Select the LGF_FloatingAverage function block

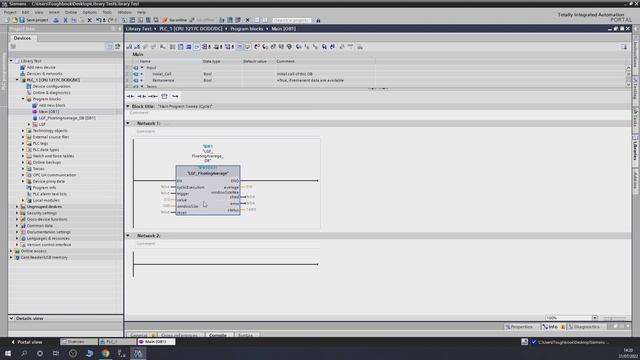(208, 190)
